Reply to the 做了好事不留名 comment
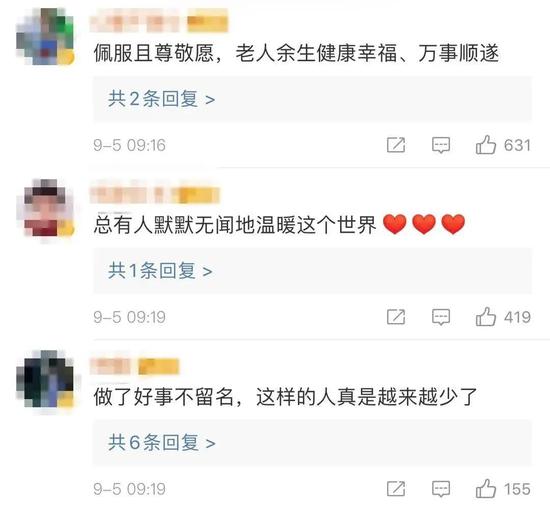Image resolution: width=550 pixels, height=506 pixels. point(441,489)
